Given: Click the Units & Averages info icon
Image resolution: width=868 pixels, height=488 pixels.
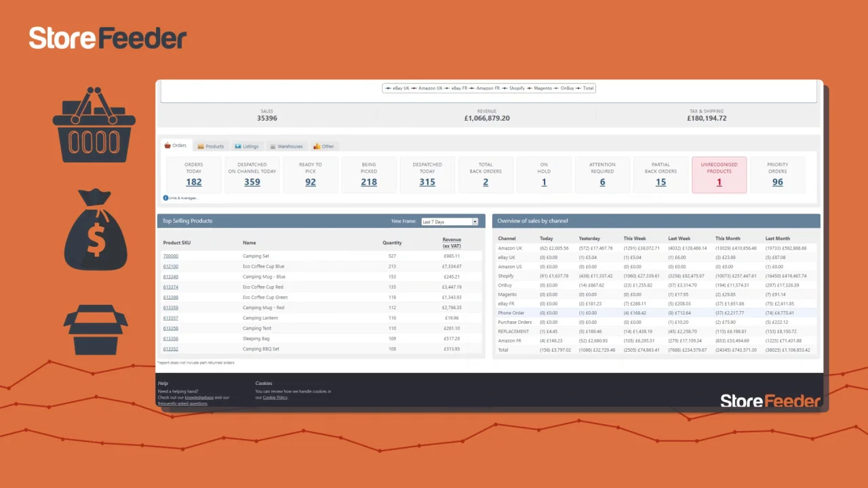Looking at the screenshot, I should coord(165,198).
